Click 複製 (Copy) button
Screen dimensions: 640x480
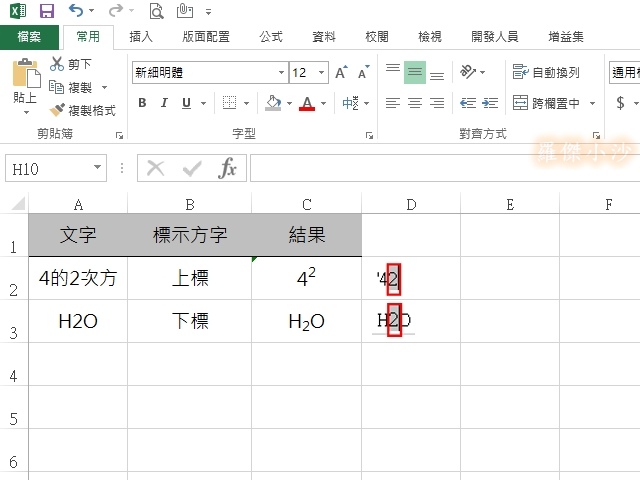pyautogui.click(x=71, y=87)
